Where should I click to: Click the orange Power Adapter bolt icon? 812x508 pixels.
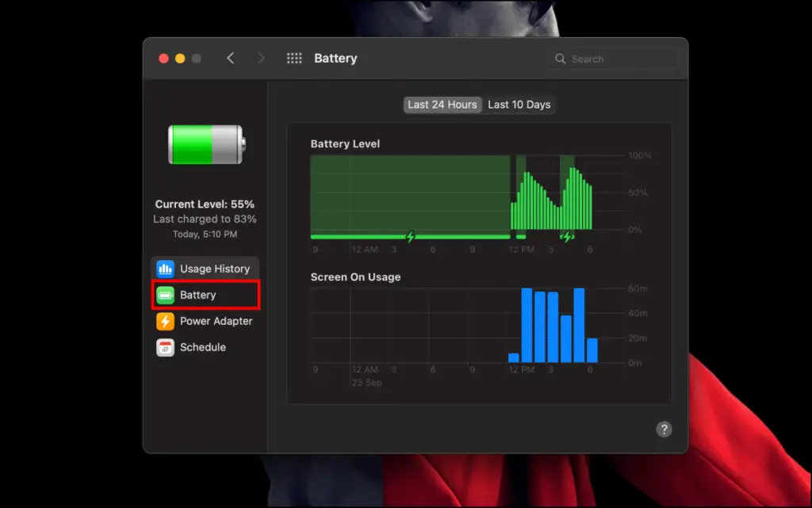tap(165, 321)
